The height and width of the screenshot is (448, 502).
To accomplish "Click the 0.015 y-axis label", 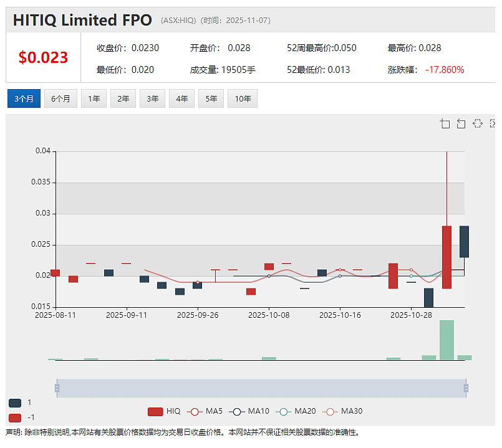I will point(41,307).
